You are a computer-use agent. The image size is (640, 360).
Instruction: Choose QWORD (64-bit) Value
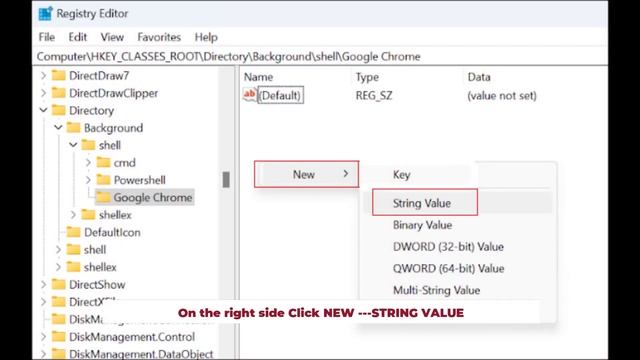pyautogui.click(x=449, y=268)
